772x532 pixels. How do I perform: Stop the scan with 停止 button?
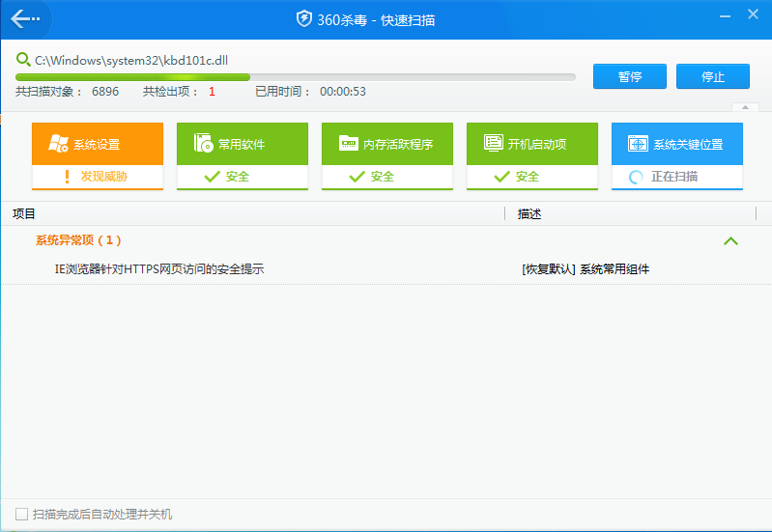coord(713,76)
